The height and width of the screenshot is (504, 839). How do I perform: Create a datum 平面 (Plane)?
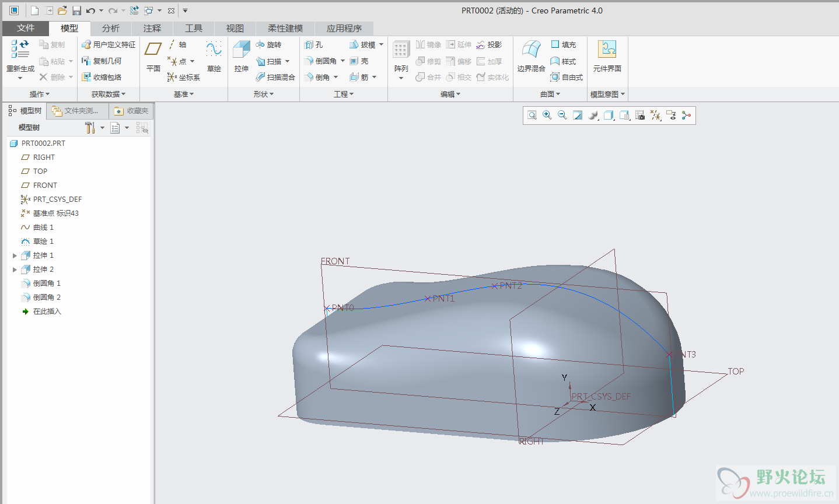pos(153,50)
